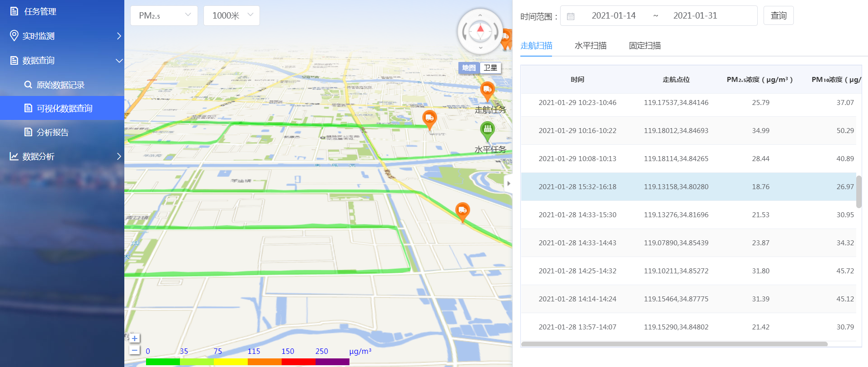The image size is (868, 367).
Task: Open 原始数据记录 in sidebar
Action: pos(61,85)
